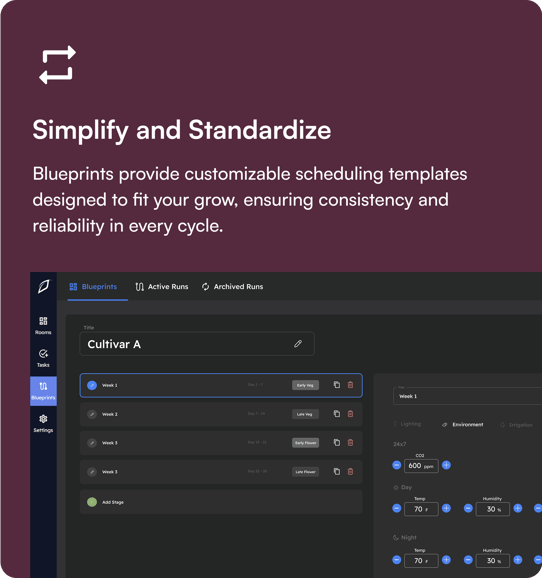Open Rooms in the sidebar

(43, 325)
